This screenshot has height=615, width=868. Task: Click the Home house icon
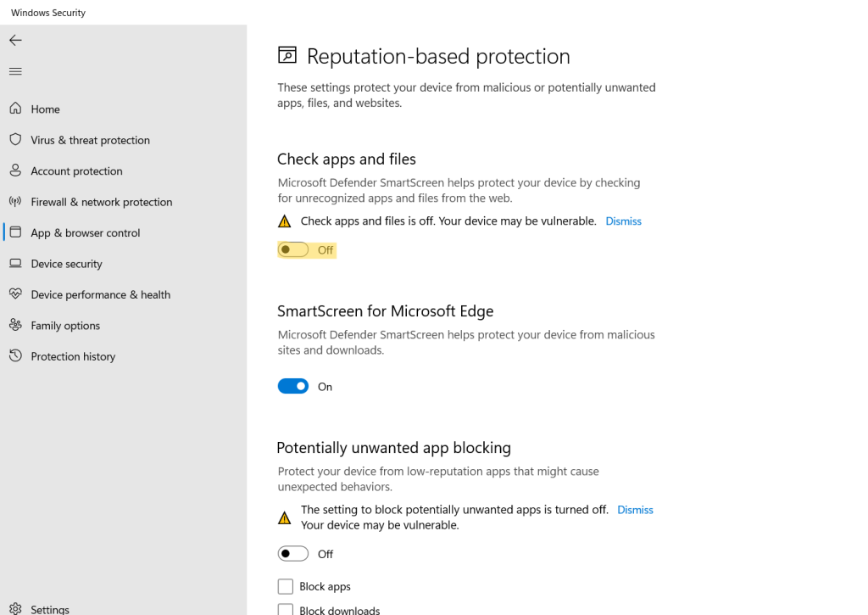(x=15, y=109)
